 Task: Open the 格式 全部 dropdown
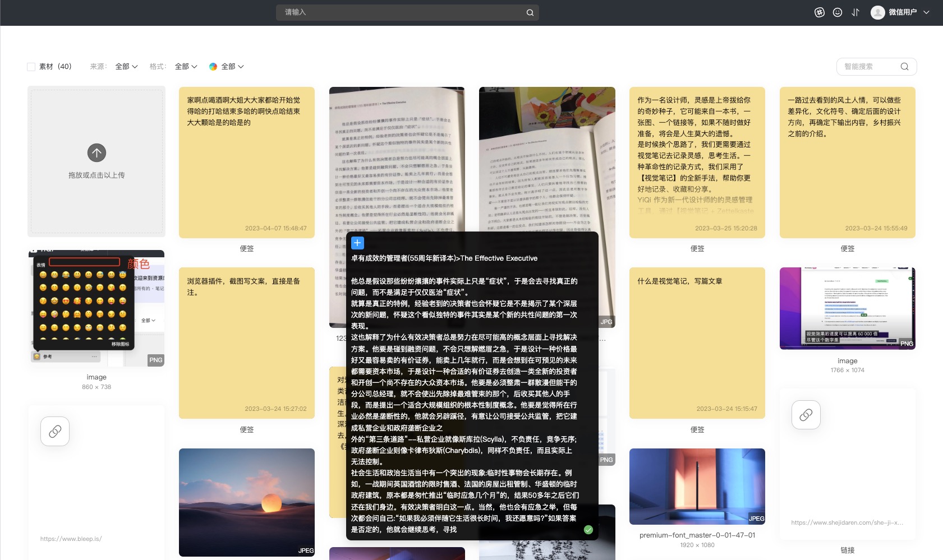(x=186, y=67)
